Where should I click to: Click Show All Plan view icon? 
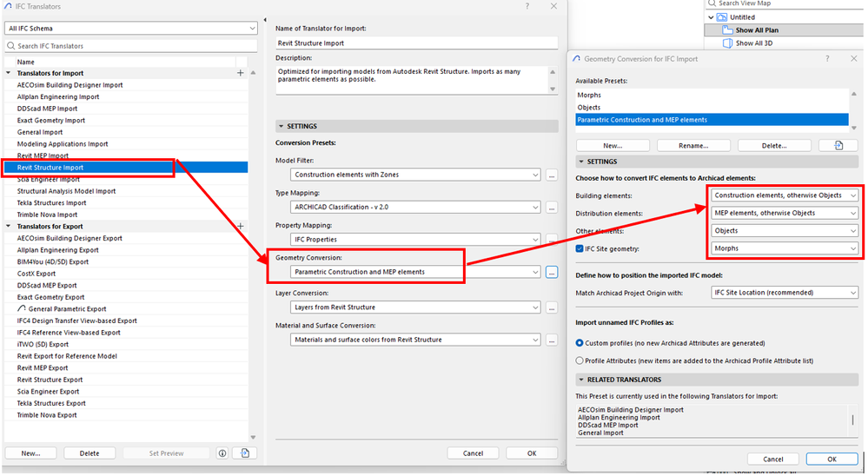point(727,30)
